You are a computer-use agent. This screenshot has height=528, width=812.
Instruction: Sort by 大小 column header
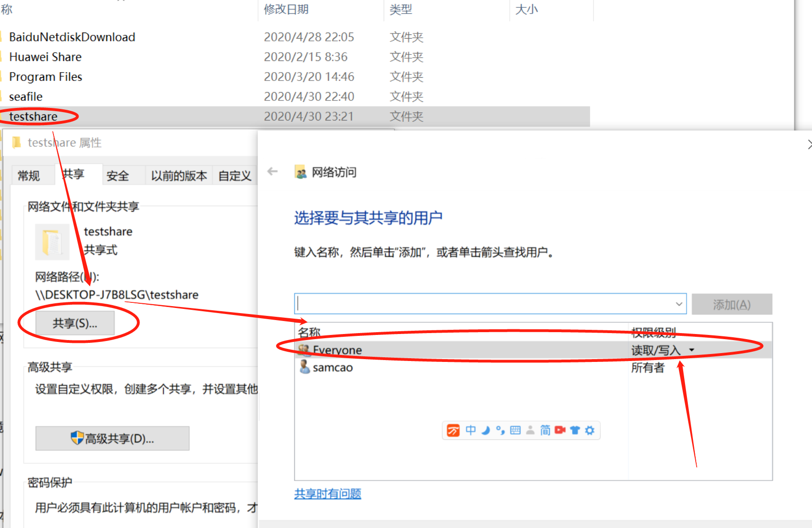pyautogui.click(x=526, y=9)
